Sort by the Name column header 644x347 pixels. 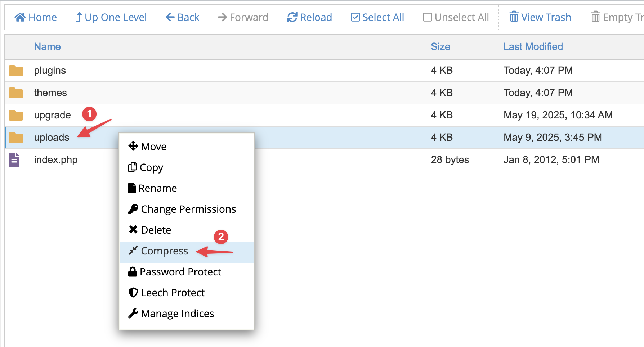pyautogui.click(x=47, y=47)
